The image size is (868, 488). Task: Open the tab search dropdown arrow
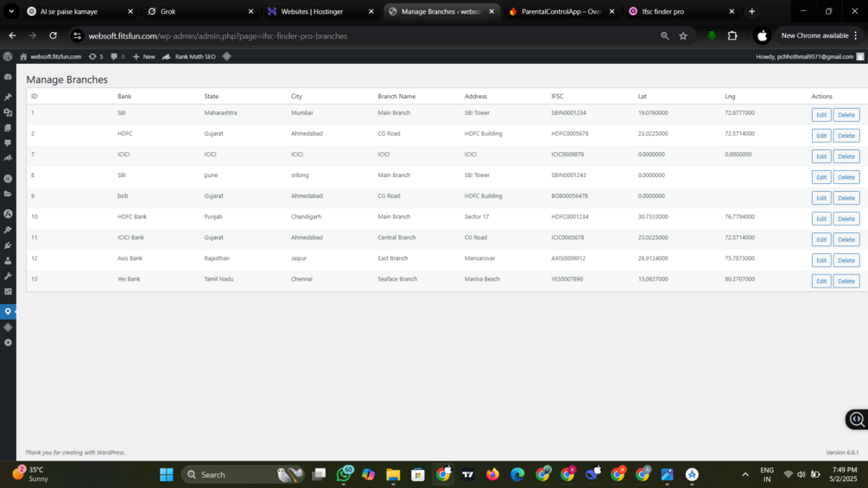tap(11, 11)
